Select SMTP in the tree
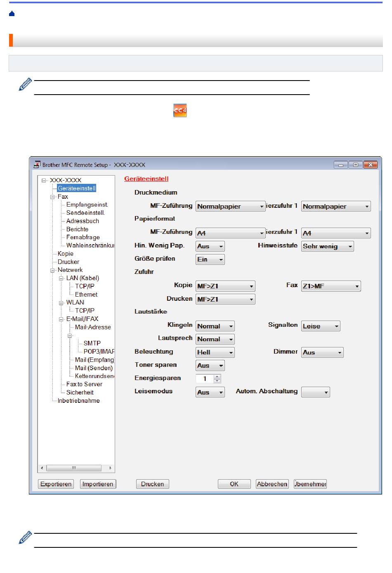This screenshot has height=573, width=392. [x=92, y=343]
